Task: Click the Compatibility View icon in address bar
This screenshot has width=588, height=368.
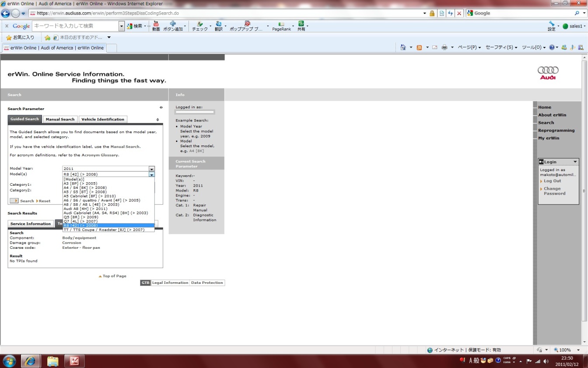Action: [x=442, y=13]
